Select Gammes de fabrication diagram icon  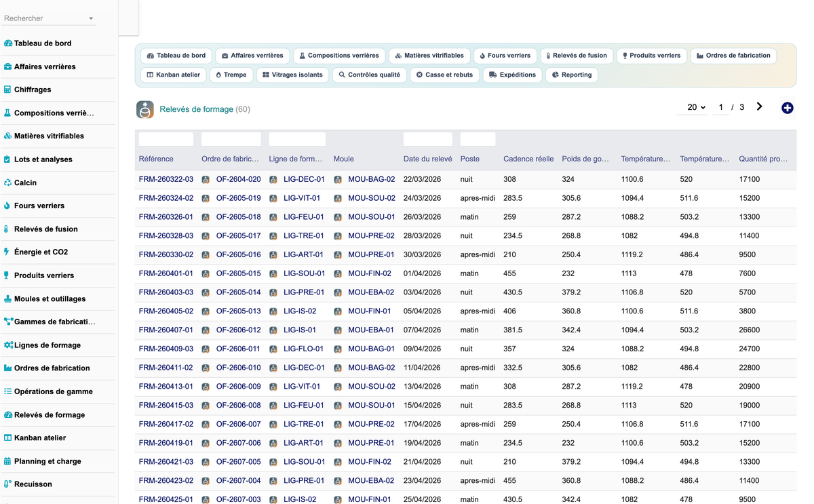(8, 322)
